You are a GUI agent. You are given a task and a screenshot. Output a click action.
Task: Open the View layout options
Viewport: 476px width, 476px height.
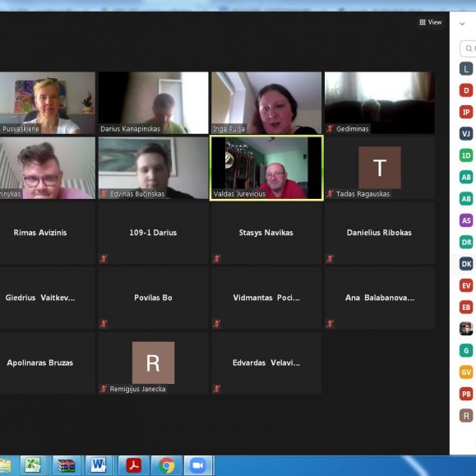(x=431, y=22)
